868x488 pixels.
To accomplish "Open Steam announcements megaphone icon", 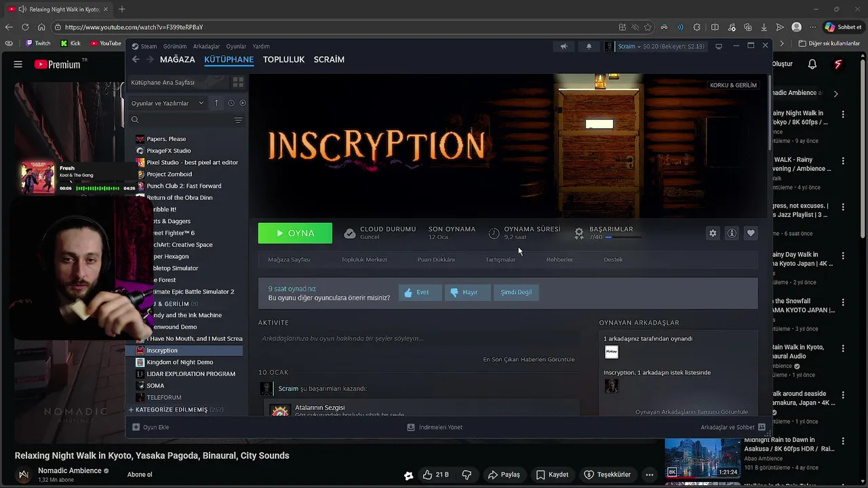I will 564,46.
